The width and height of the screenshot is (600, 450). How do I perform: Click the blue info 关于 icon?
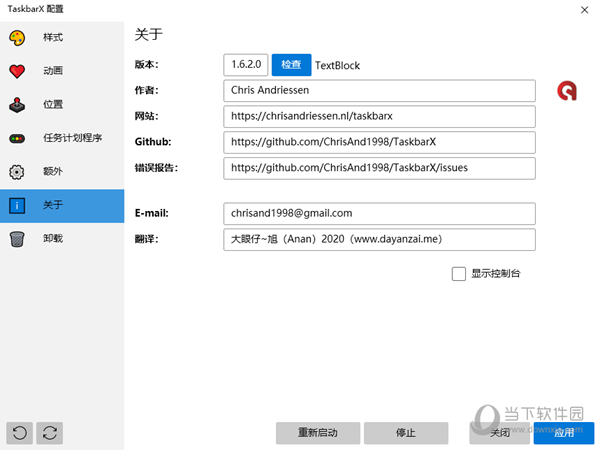17,205
